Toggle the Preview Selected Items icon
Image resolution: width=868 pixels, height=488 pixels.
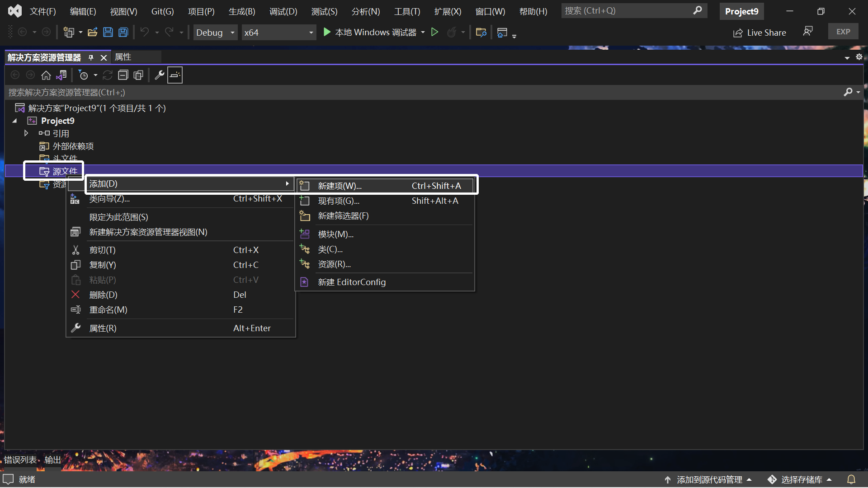coord(175,75)
